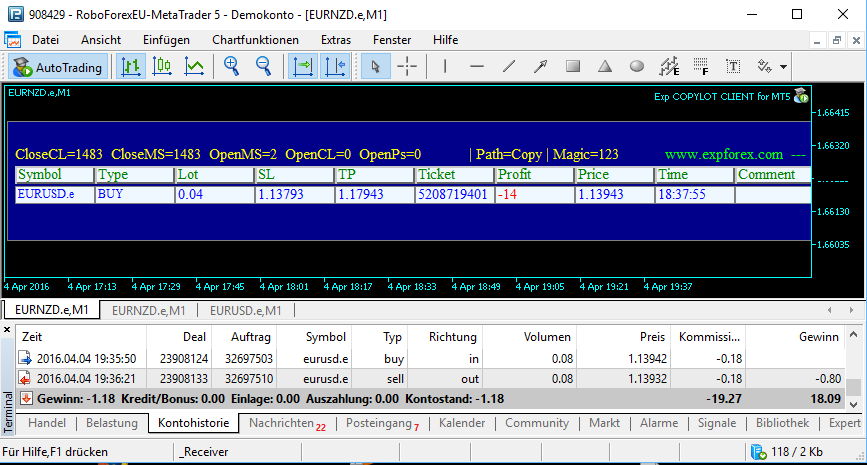Draw a horizontal line on chart
The width and height of the screenshot is (867, 465).
[x=477, y=67]
